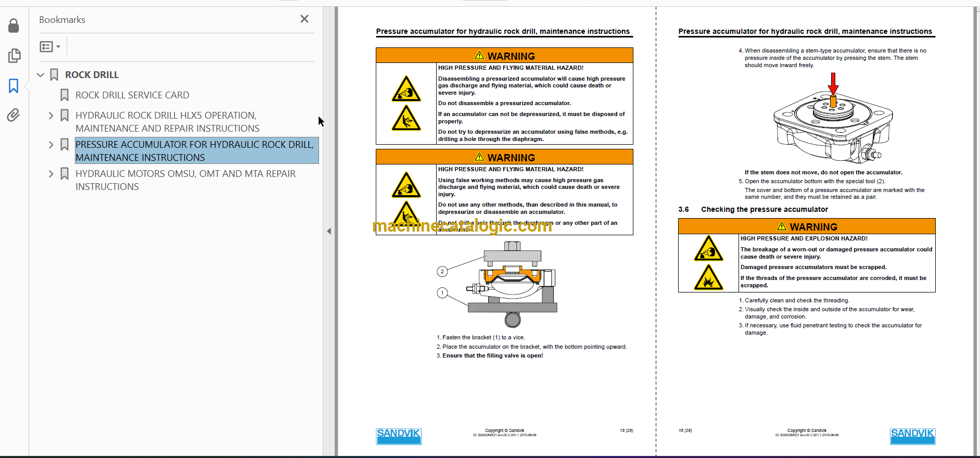Click 'Carefully clean and check the threading.' step
This screenshot has height=458, width=980.
[797, 301]
